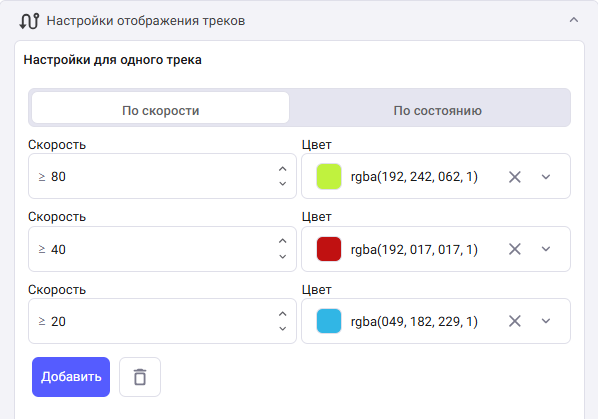This screenshot has height=419, width=598.
Task: Clear the rgba(192, 017, 017, 1) color value
Action: 515,249
